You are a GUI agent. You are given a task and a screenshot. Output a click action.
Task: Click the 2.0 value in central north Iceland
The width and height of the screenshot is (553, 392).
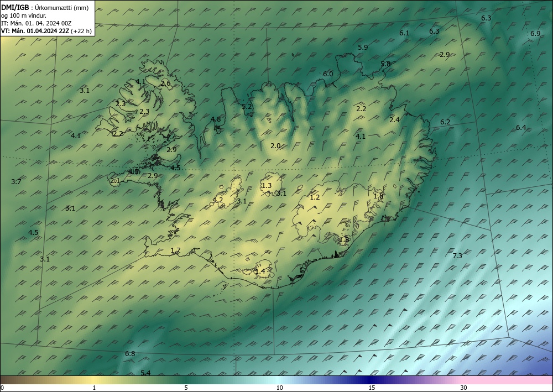[275, 145]
